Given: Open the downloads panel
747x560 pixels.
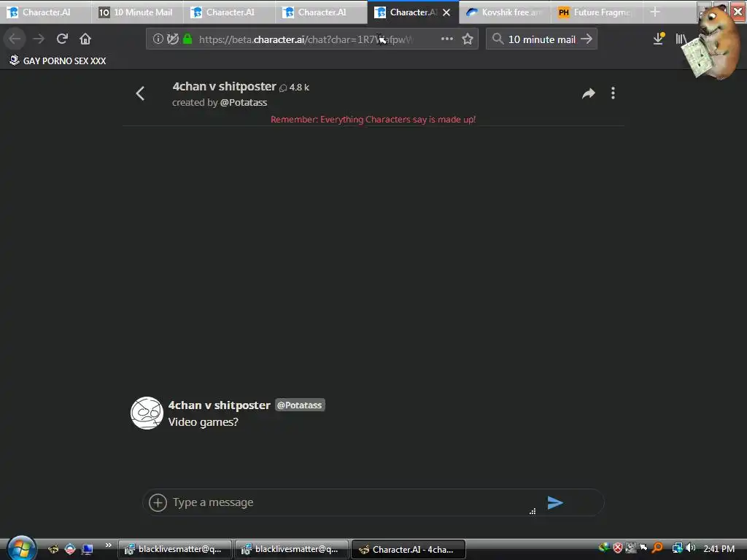Looking at the screenshot, I should pyautogui.click(x=659, y=39).
